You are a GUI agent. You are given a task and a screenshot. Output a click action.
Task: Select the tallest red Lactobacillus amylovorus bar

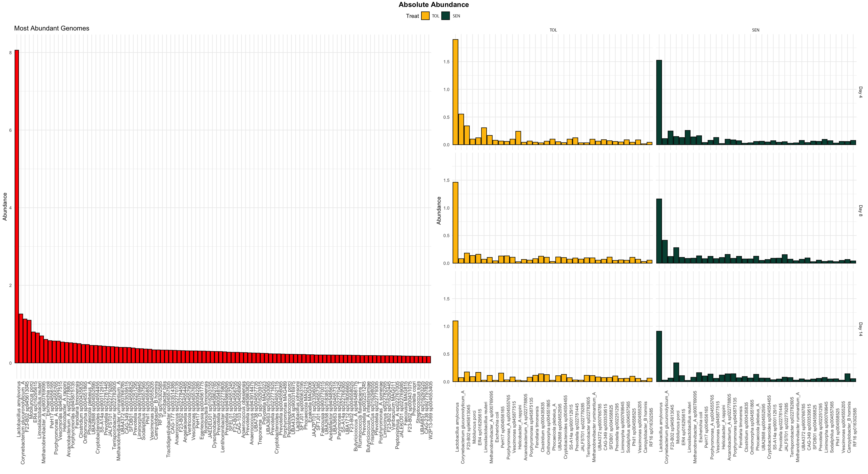(17, 206)
